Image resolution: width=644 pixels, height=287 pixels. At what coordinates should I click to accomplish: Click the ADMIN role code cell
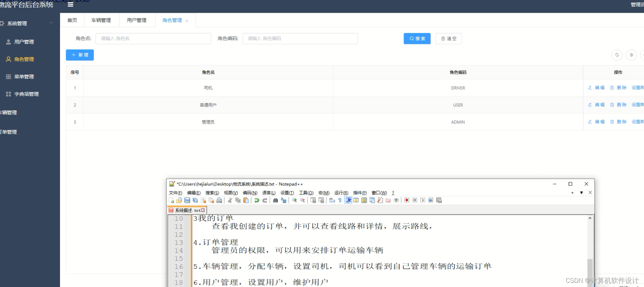coord(458,122)
